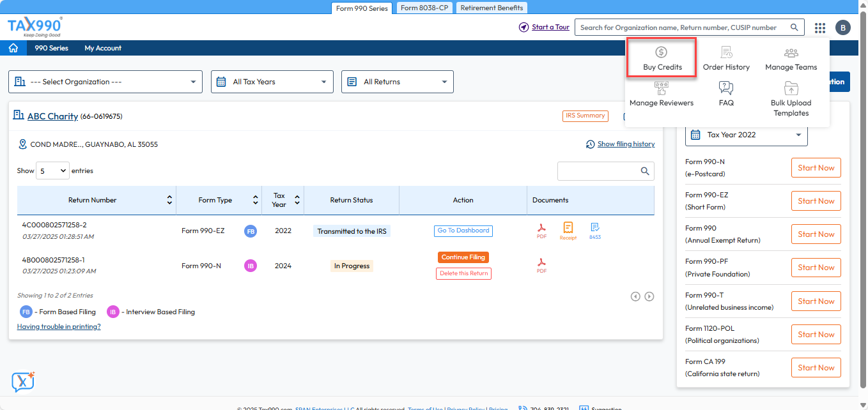
Task: Sort the table by Return Number
Action: [x=169, y=200]
